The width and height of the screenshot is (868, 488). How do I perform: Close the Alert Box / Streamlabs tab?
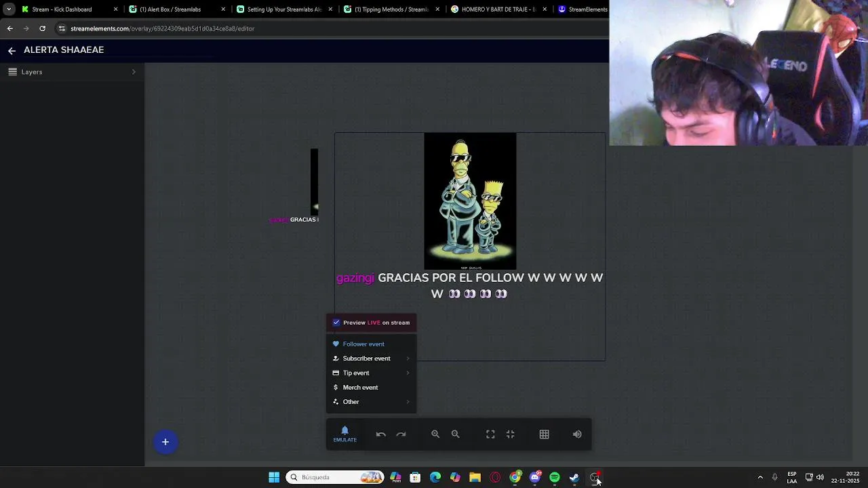(x=223, y=9)
